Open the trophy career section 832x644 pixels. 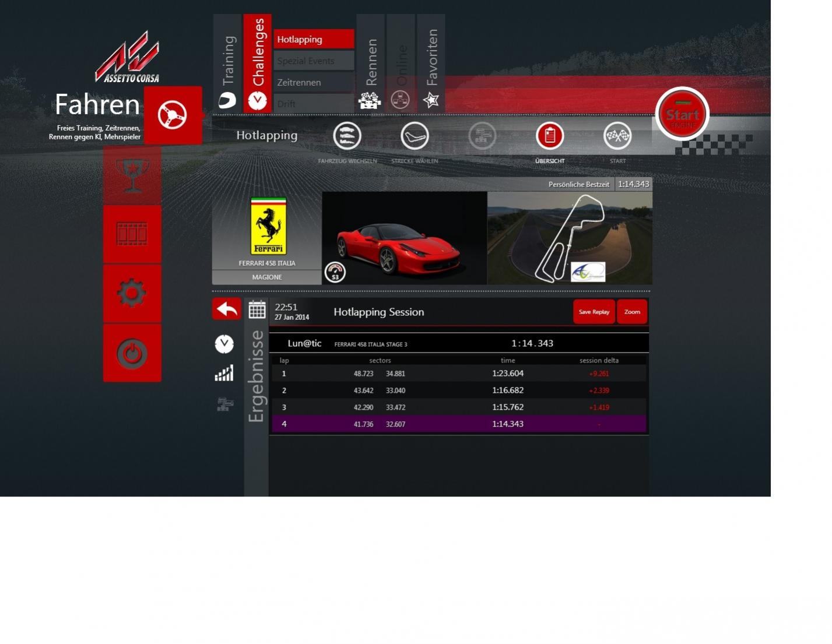pyautogui.click(x=132, y=175)
